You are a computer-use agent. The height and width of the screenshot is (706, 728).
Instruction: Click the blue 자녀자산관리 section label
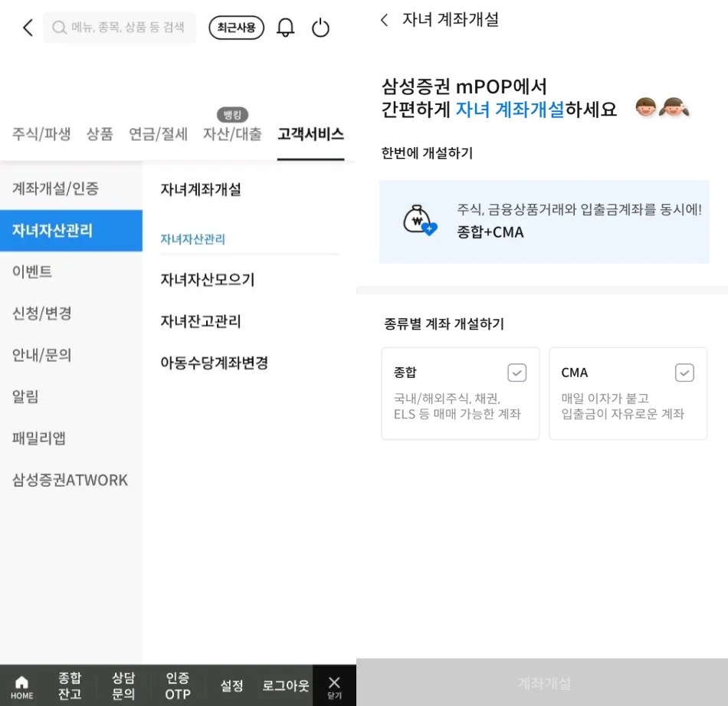pyautogui.click(x=192, y=239)
